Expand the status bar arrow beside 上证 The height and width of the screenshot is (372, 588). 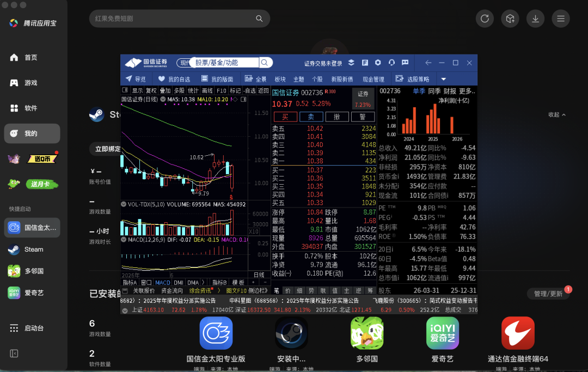(x=125, y=310)
